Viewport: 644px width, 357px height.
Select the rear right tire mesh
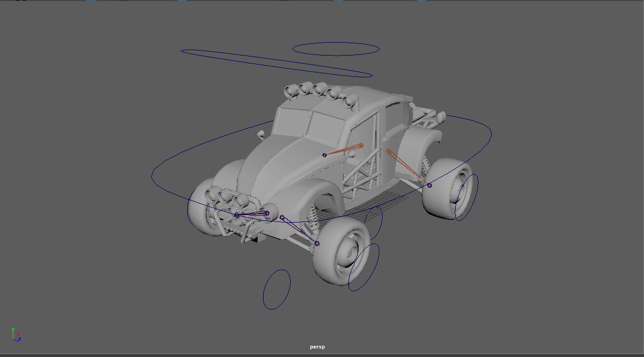(x=443, y=189)
